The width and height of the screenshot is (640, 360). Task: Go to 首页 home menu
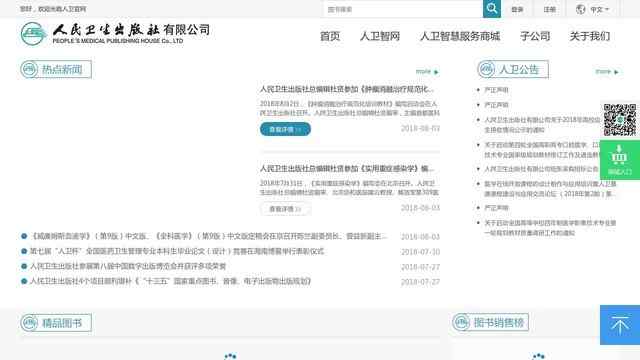[x=330, y=36]
